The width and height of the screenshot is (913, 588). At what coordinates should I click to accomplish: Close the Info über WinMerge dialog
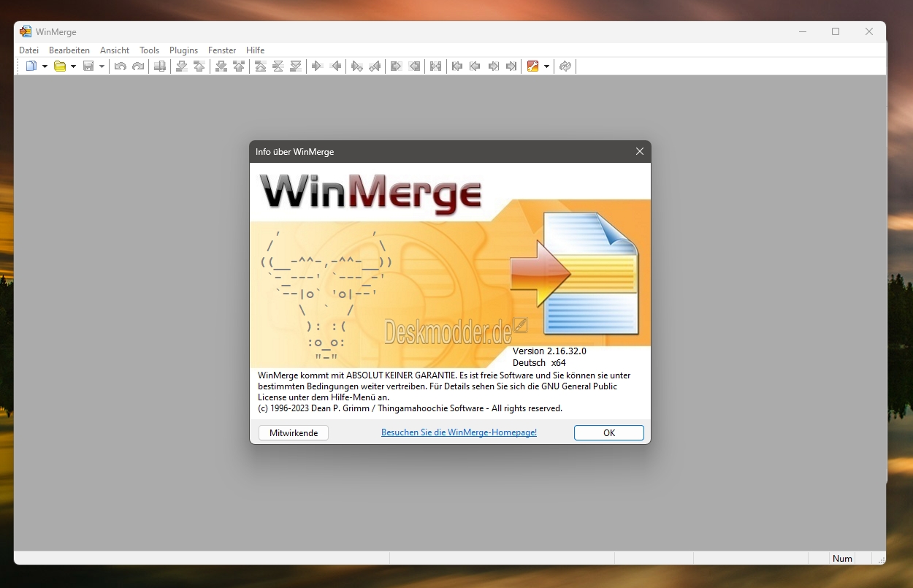coord(640,151)
